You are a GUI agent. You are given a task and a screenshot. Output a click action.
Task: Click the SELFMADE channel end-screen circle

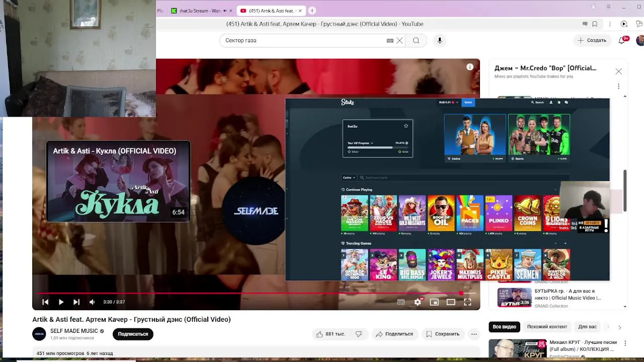tap(256, 211)
